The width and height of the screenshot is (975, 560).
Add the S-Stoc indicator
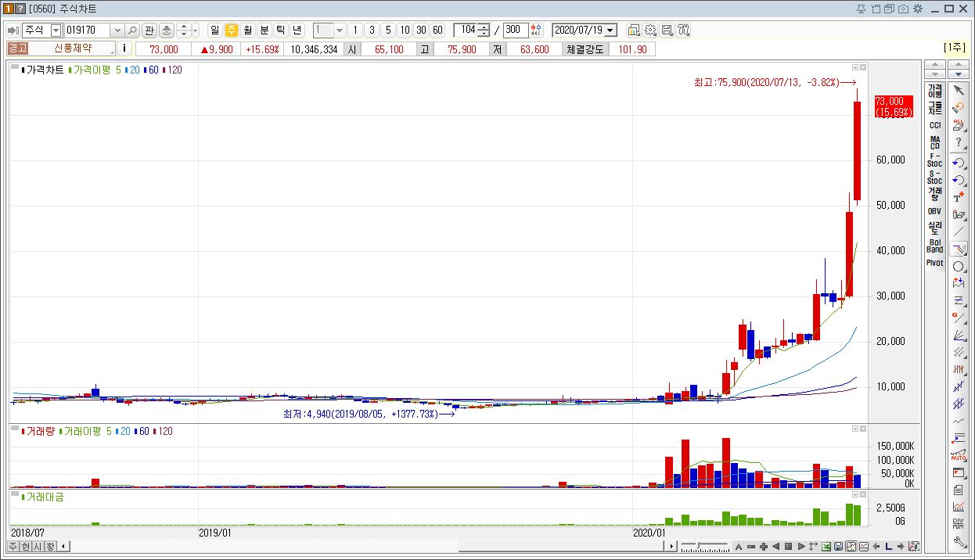935,177
